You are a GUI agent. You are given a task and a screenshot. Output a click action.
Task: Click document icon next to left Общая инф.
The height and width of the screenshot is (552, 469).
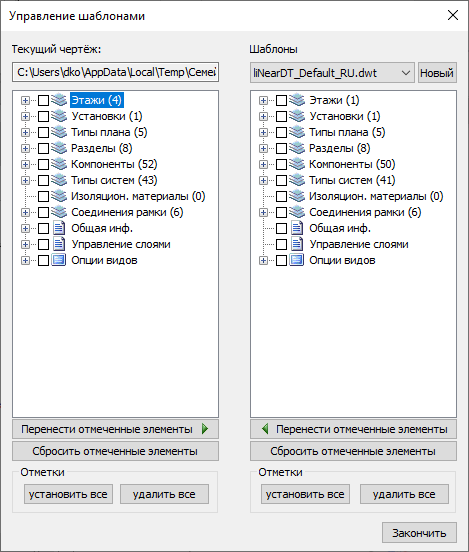59,228
